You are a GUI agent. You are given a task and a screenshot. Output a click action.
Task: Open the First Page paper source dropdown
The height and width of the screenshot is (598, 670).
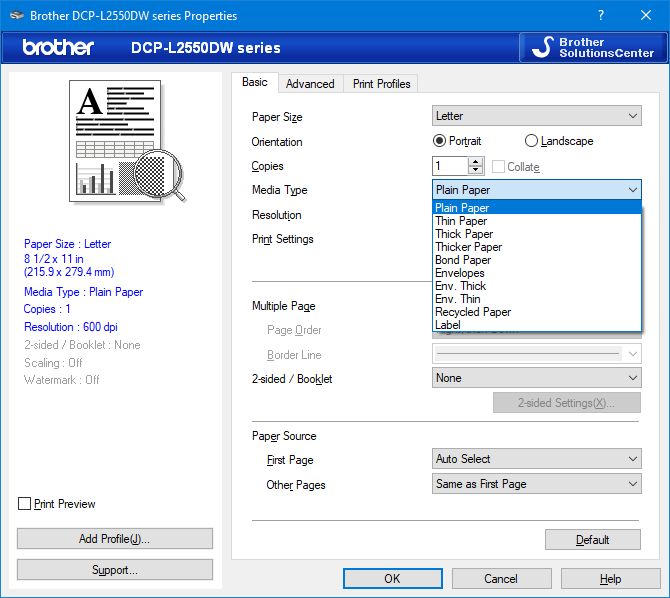pyautogui.click(x=537, y=459)
